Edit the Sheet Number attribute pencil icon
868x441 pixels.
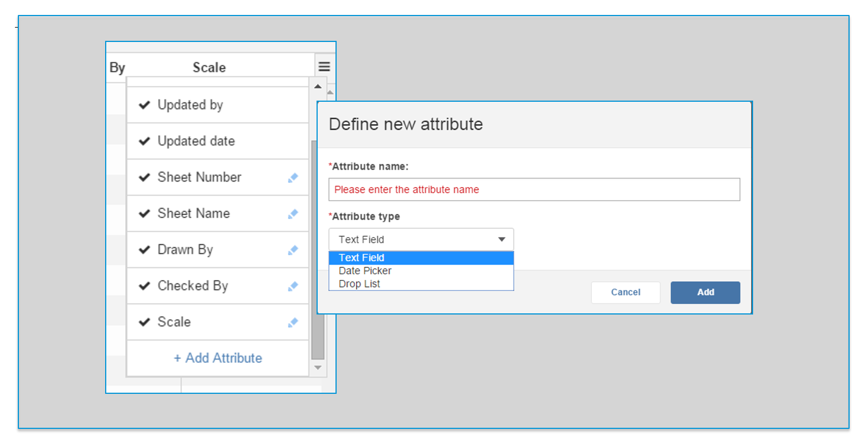point(293,177)
